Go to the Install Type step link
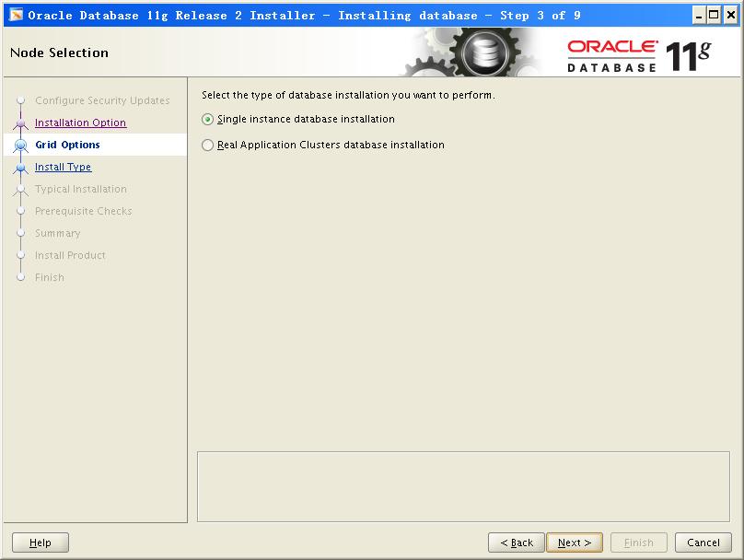Screen dimensions: 744x560 click(63, 167)
